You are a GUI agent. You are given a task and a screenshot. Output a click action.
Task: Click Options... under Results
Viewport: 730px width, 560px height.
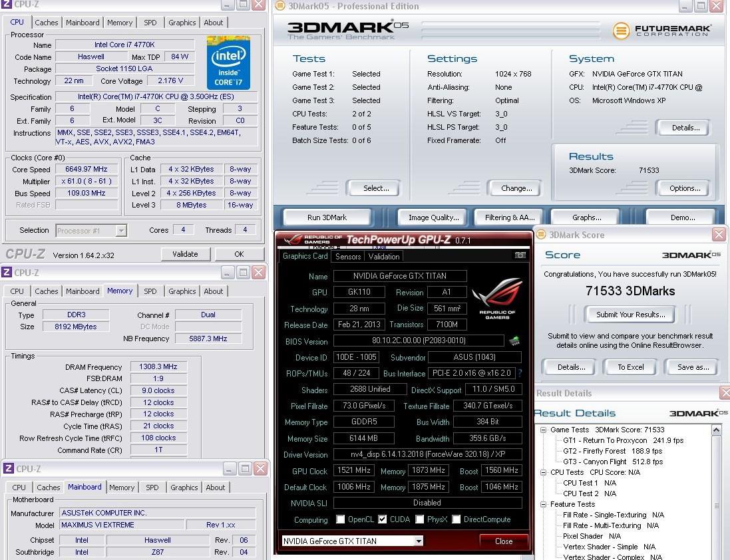(684, 188)
